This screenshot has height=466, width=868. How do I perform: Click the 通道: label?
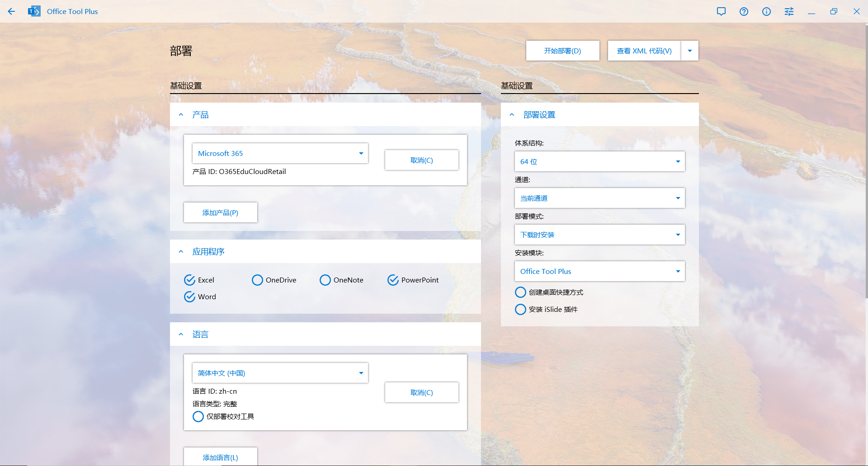click(x=522, y=180)
